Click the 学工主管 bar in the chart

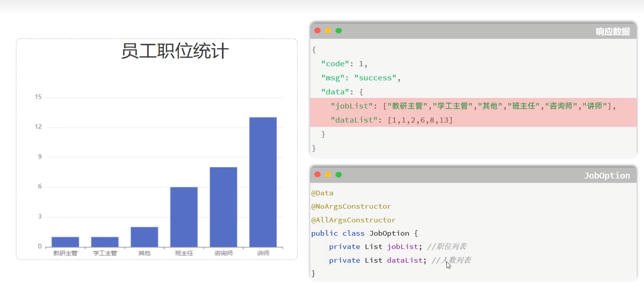(x=105, y=242)
